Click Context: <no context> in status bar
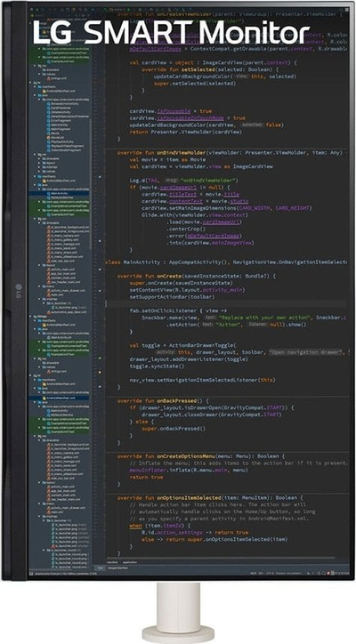This screenshot has width=356, height=644. (x=288, y=574)
